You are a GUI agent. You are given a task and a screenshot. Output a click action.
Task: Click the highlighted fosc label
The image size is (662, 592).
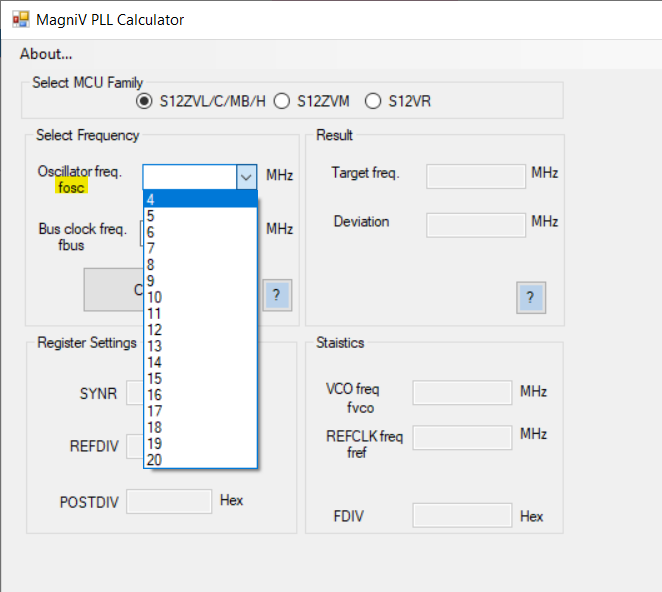click(x=71, y=187)
